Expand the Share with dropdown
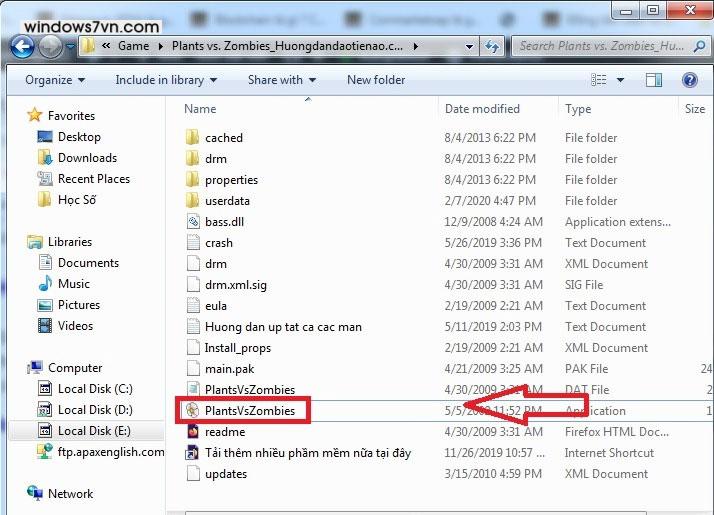The width and height of the screenshot is (714, 515). 281,80
